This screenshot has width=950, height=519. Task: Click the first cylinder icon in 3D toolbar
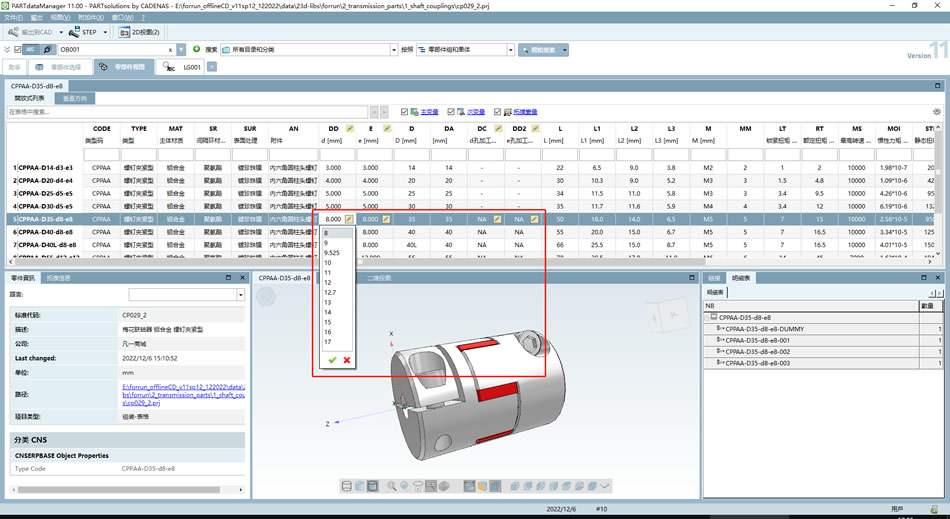pos(347,486)
